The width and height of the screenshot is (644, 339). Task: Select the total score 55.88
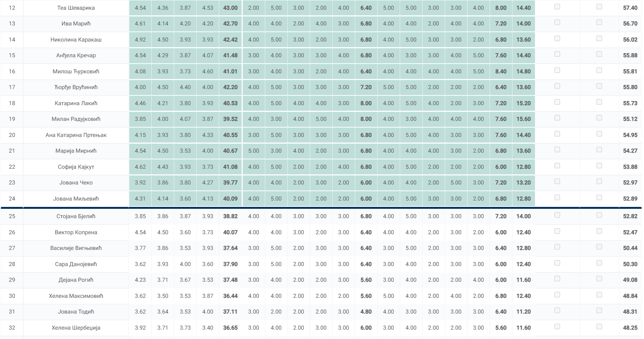pyautogui.click(x=630, y=55)
